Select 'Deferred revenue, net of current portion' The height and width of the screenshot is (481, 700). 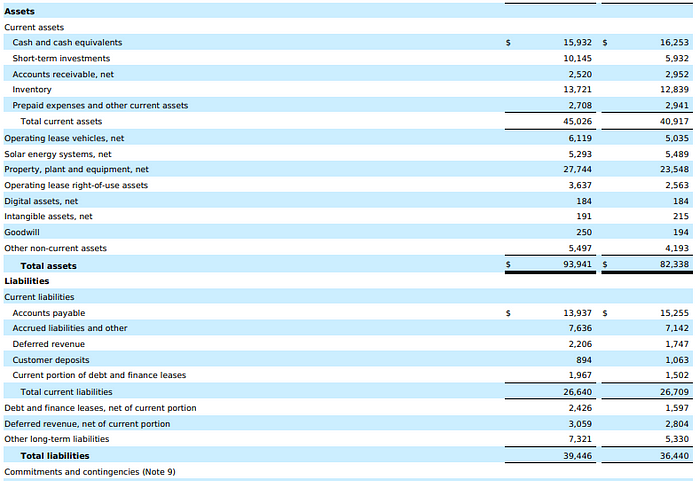[87, 424]
